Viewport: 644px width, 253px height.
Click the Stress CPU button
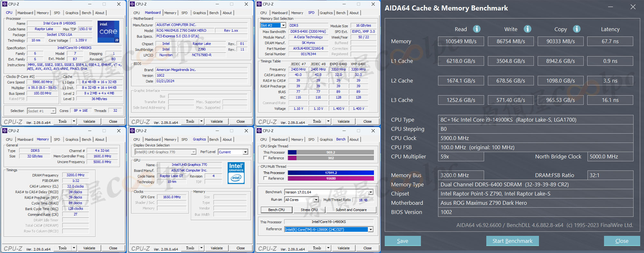pyautogui.click(x=309, y=210)
